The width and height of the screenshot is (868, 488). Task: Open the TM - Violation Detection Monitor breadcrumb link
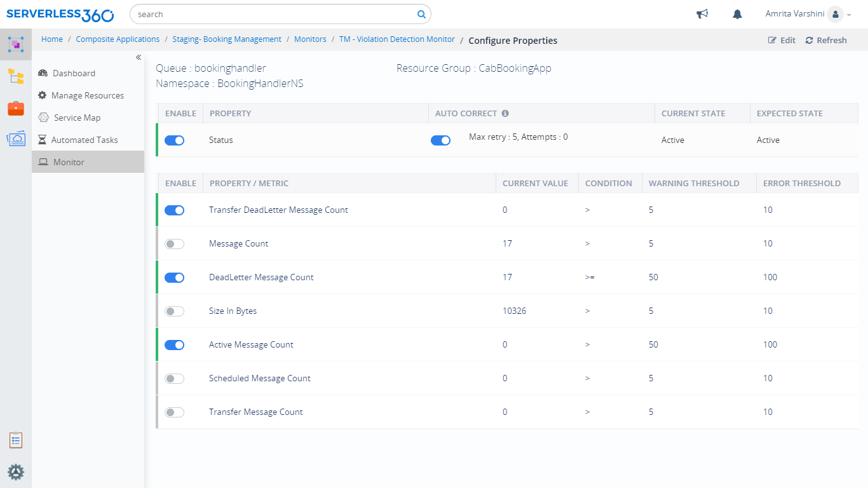tap(397, 39)
